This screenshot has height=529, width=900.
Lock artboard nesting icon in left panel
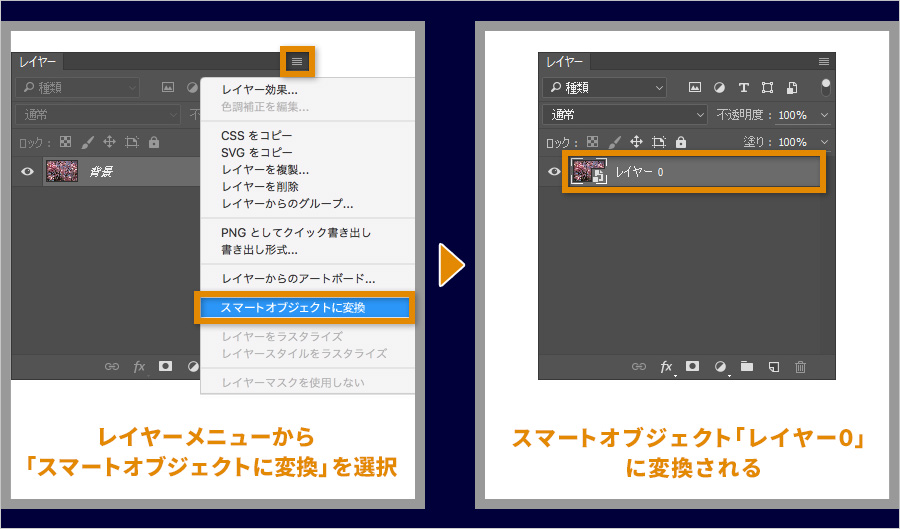(x=132, y=142)
